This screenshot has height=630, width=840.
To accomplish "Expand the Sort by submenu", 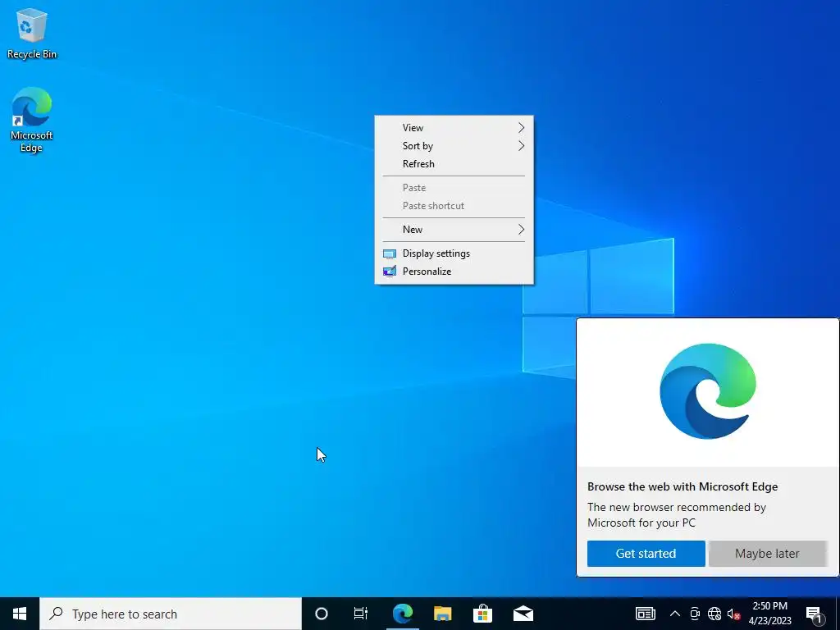I will [x=454, y=146].
